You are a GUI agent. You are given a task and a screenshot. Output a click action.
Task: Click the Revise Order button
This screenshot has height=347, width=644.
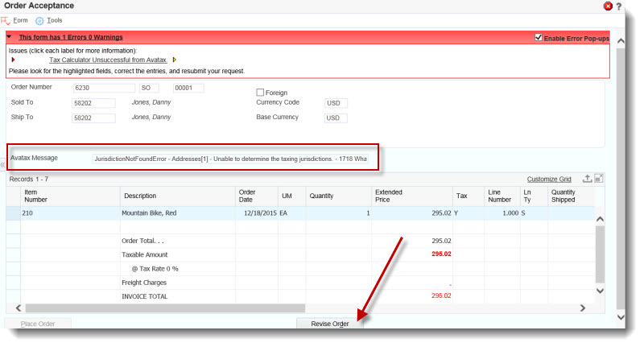point(330,324)
